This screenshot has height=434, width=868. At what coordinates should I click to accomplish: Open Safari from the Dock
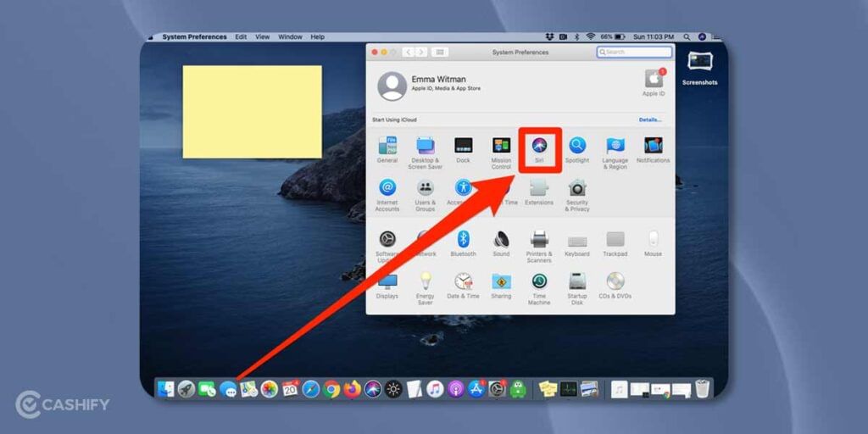click(310, 389)
